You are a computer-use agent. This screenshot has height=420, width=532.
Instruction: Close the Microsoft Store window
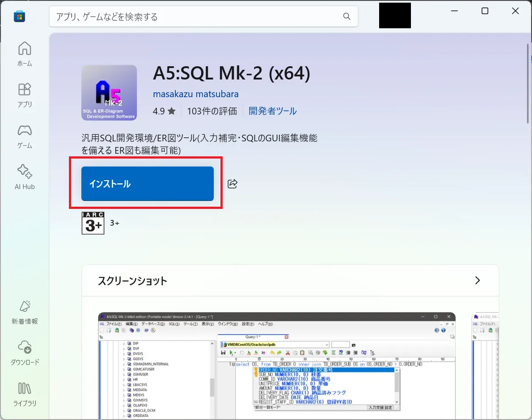pyautogui.click(x=515, y=11)
